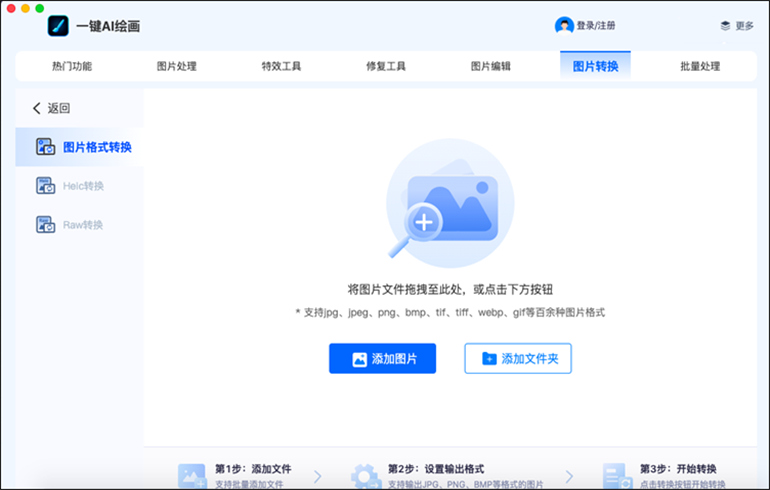Click the supported formats note text

(450, 312)
